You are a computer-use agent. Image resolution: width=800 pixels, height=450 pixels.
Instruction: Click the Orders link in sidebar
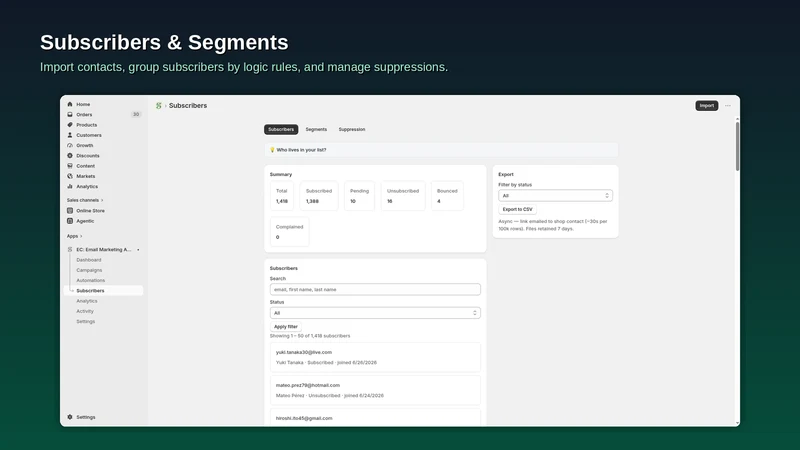point(84,114)
